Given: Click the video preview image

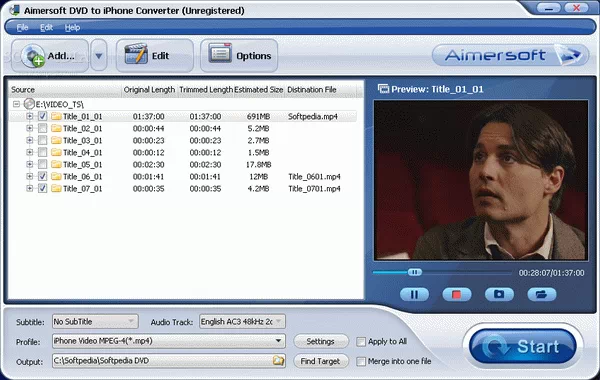Looking at the screenshot, I should [x=481, y=180].
